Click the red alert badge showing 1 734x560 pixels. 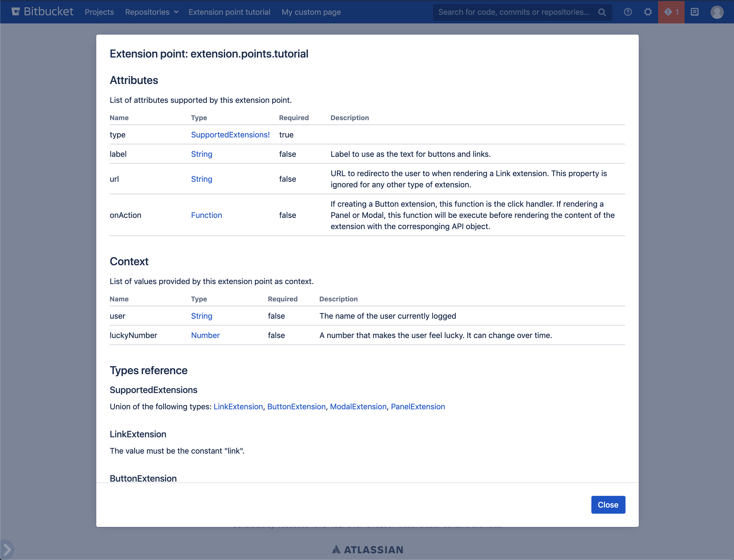pos(671,12)
